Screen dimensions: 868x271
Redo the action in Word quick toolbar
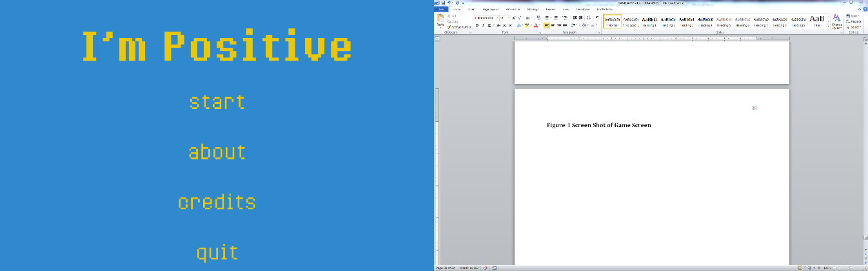pos(457,3)
